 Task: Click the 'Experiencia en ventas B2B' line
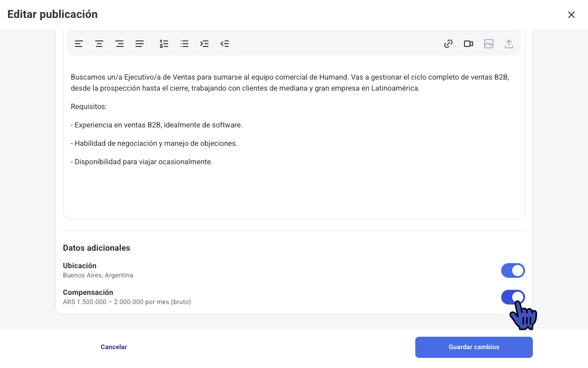(157, 125)
